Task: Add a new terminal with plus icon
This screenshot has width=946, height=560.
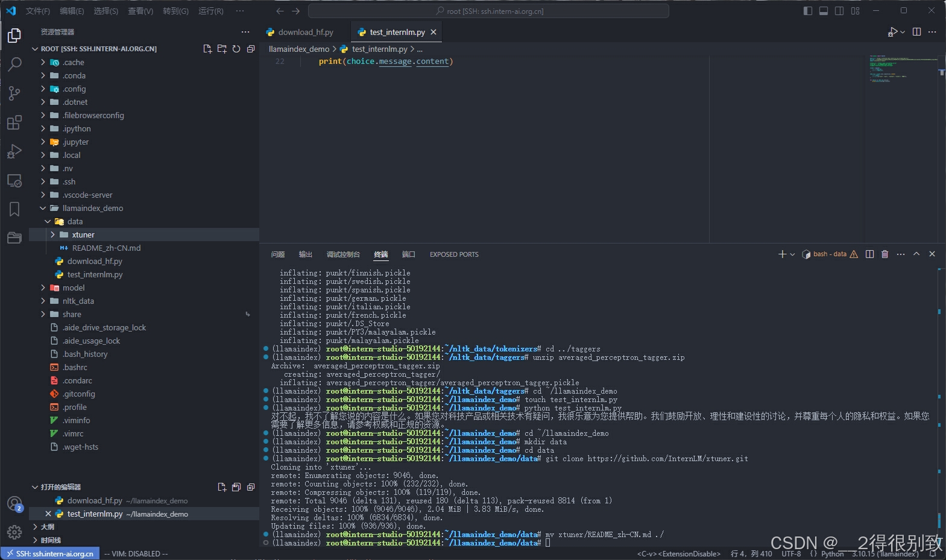Action: click(782, 254)
